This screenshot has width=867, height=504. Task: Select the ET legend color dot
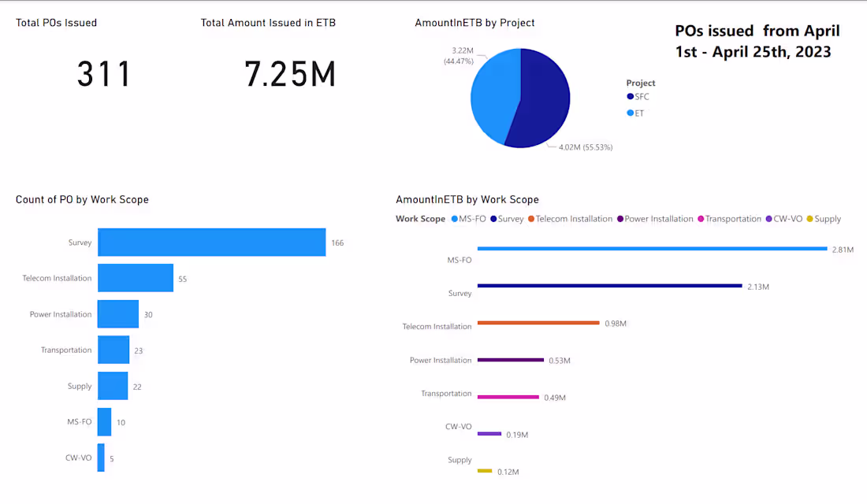pyautogui.click(x=631, y=113)
